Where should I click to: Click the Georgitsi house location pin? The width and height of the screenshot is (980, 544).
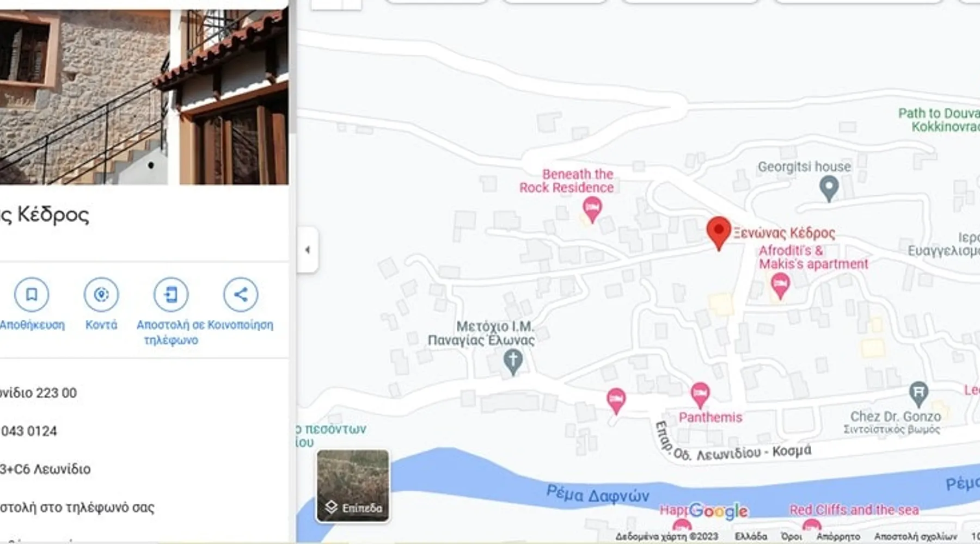click(x=829, y=188)
